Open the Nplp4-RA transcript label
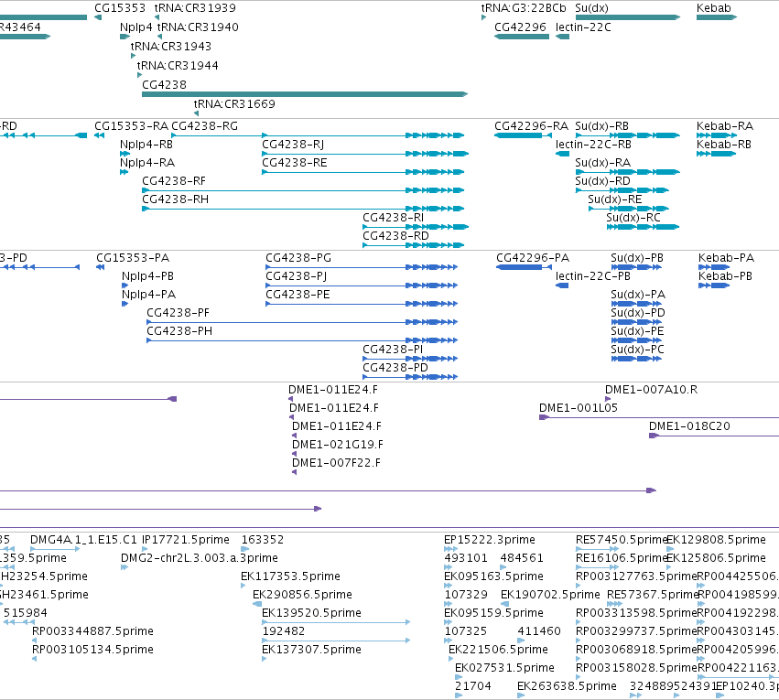The height and width of the screenshot is (700, 779). (x=147, y=163)
